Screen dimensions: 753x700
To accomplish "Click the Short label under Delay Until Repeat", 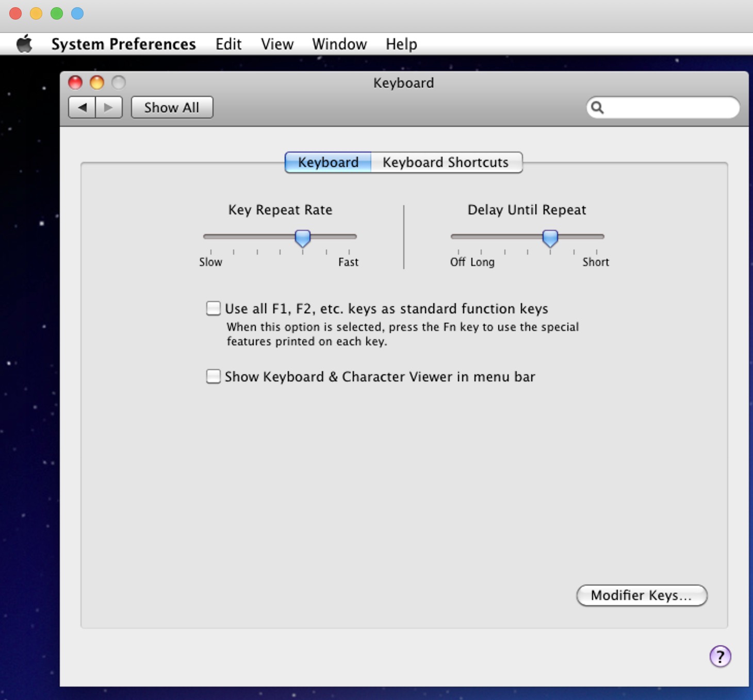I will click(x=596, y=262).
